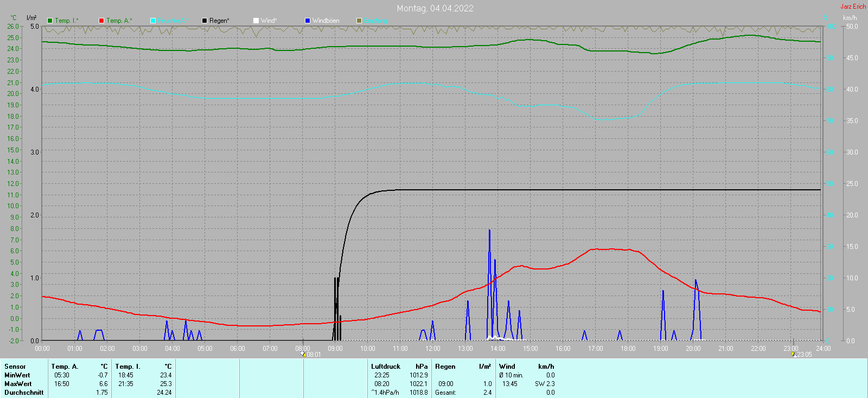This screenshot has width=868, height=398.
Task: Click the cyan Feuchte A. legend square
Action: point(153,21)
